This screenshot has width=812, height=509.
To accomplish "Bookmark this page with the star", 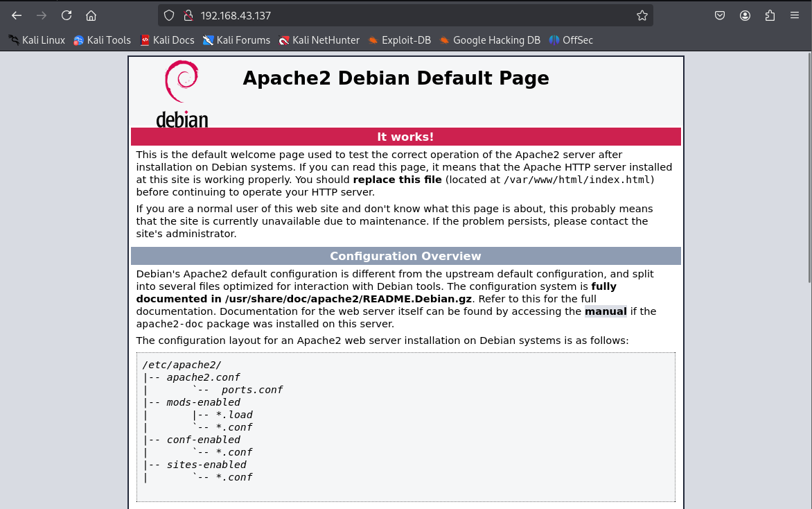I will pos(642,15).
